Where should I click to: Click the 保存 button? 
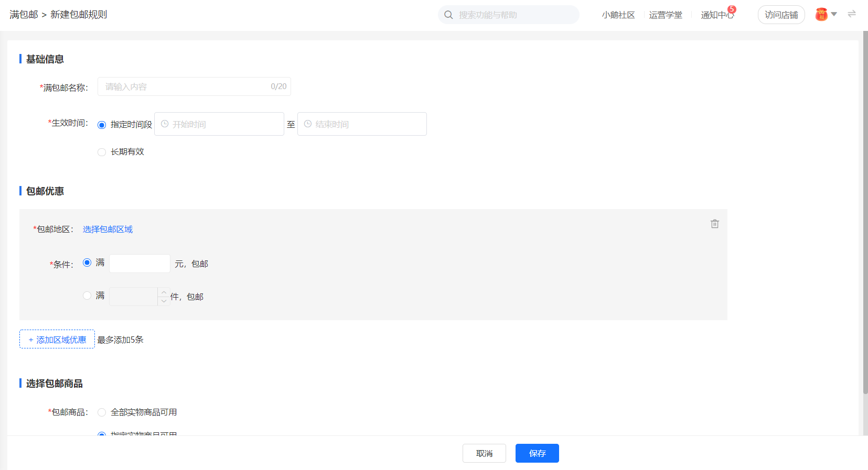point(537,453)
